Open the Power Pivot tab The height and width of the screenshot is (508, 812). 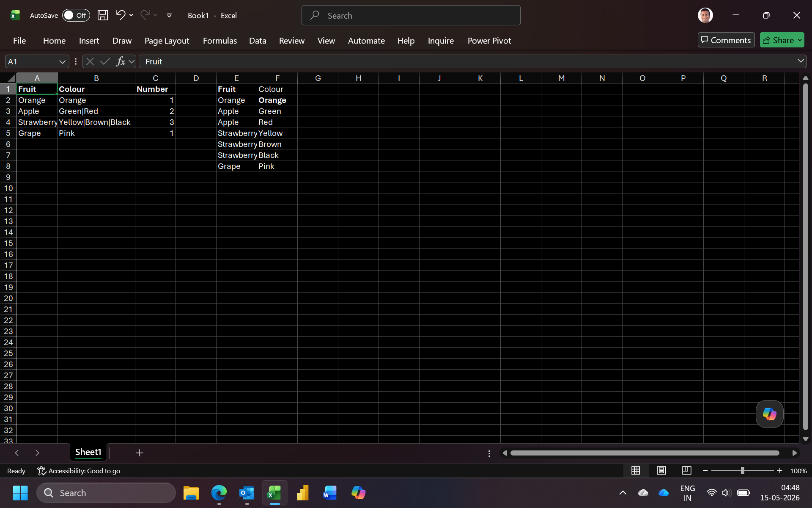[x=489, y=41]
